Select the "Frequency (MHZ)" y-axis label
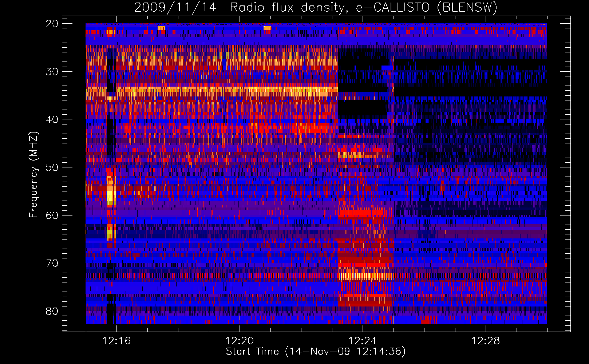The height and width of the screenshot is (364, 589). [33, 175]
